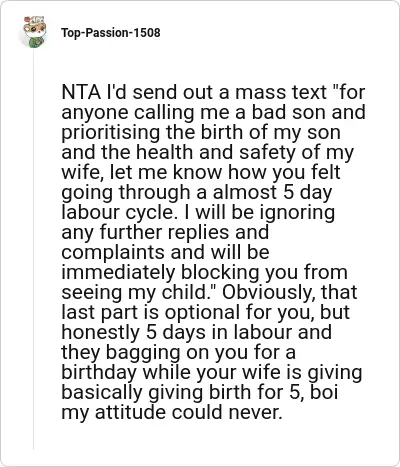Open the Top-Passion-1508 avatar image

point(34,32)
